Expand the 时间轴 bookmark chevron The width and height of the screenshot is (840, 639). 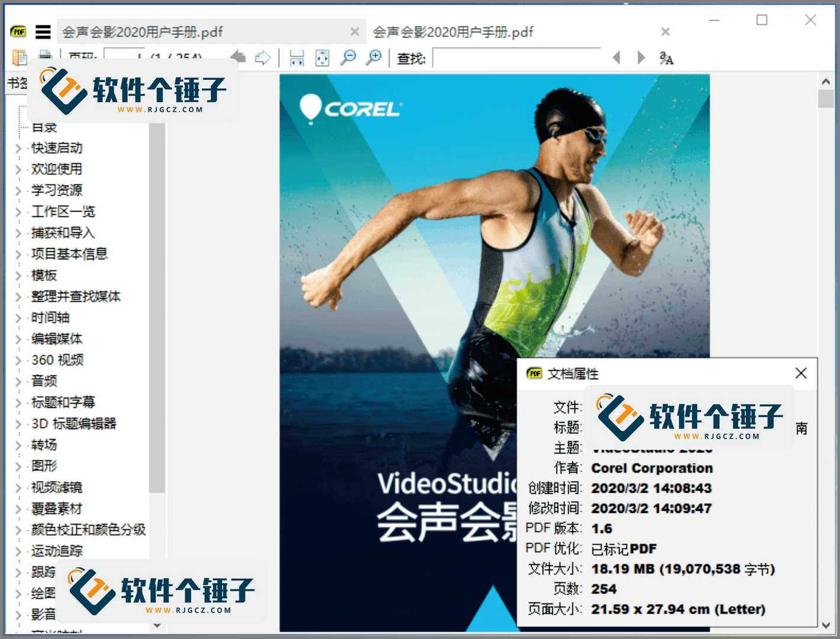click(18, 318)
